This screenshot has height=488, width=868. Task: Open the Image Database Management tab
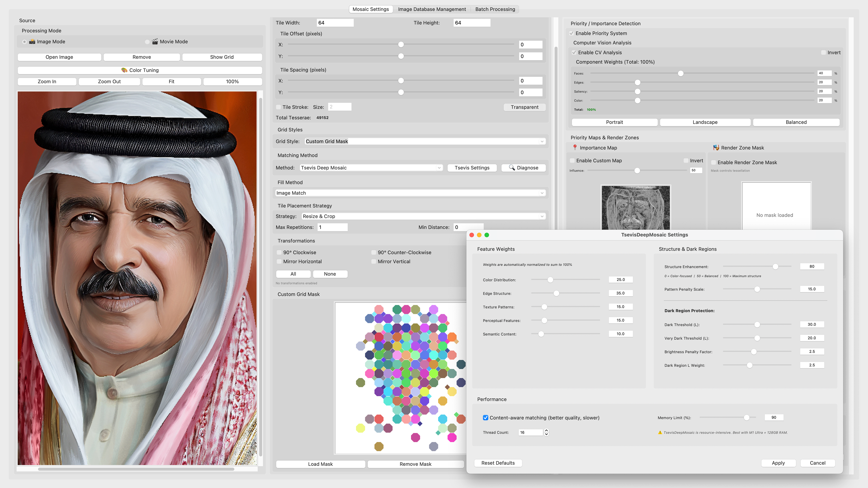(432, 9)
